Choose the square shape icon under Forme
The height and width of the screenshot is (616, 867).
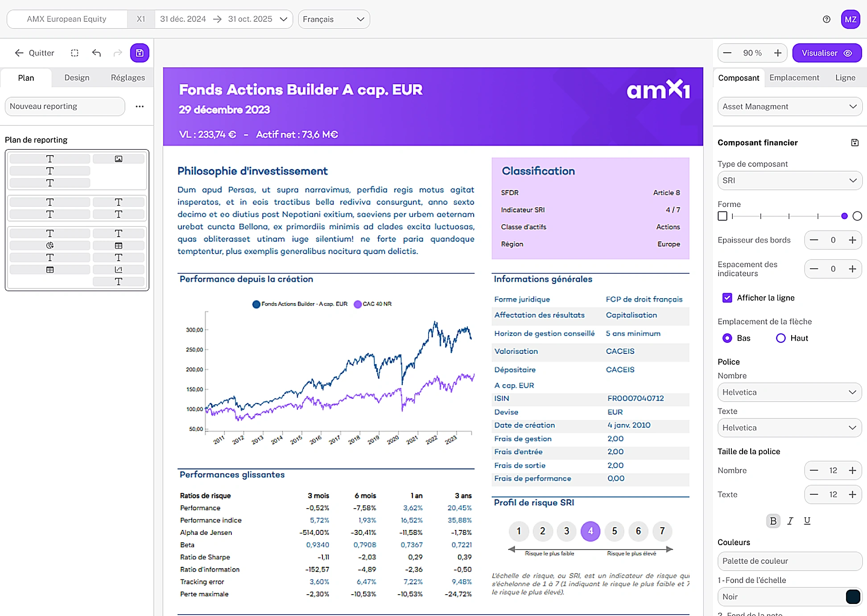tap(722, 216)
